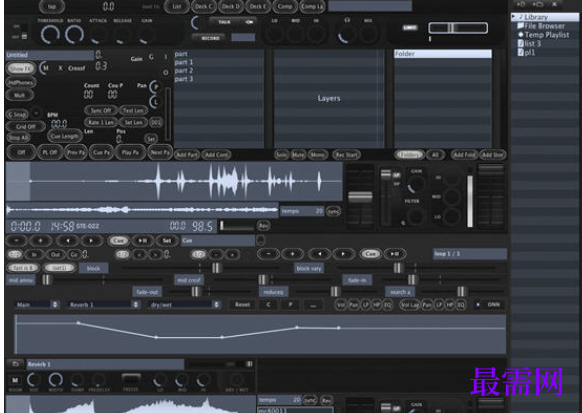The width and height of the screenshot is (582, 413).
Task: Click the Cue Length button
Action: pyautogui.click(x=65, y=136)
